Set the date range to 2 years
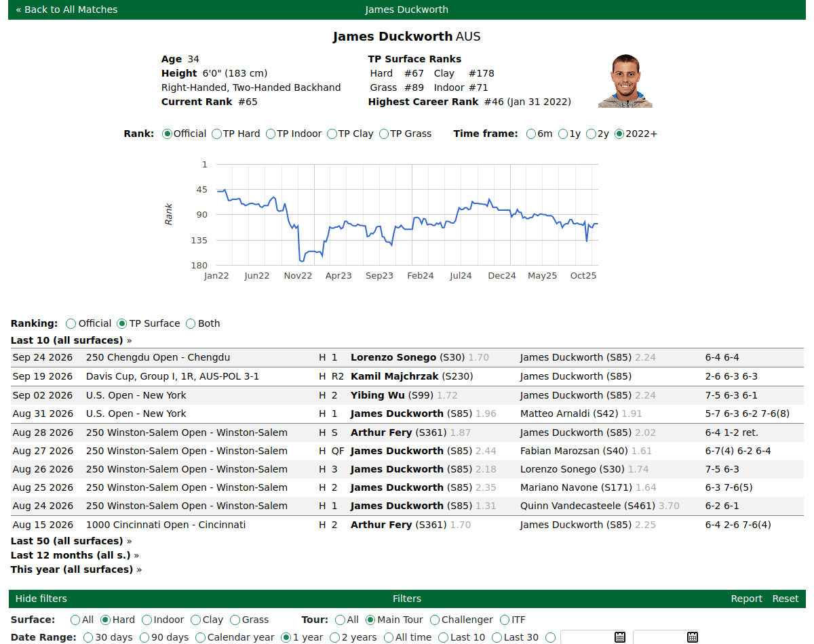This screenshot has width=814, height=644. pyautogui.click(x=334, y=637)
